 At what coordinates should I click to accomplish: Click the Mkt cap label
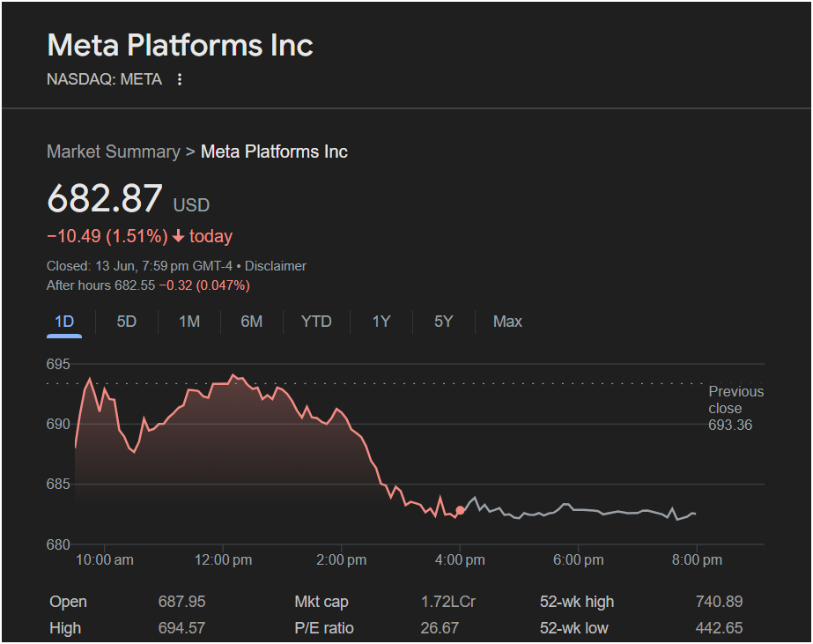322,602
